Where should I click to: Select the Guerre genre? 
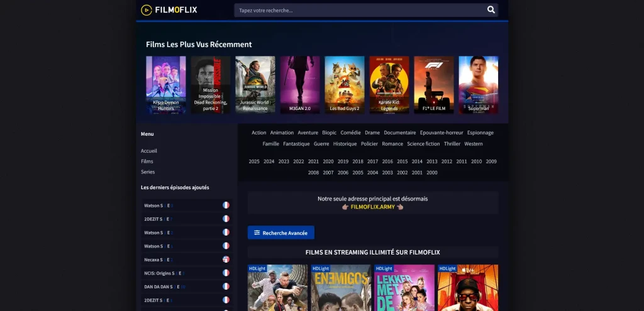321,144
